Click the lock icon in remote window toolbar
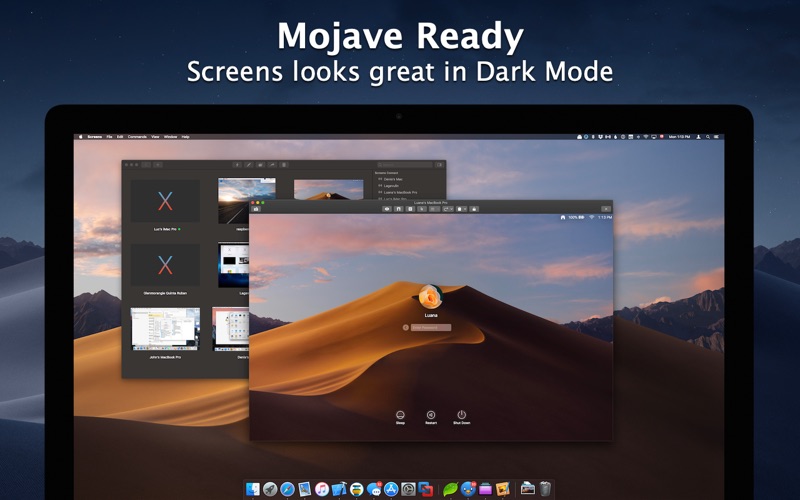 point(474,209)
